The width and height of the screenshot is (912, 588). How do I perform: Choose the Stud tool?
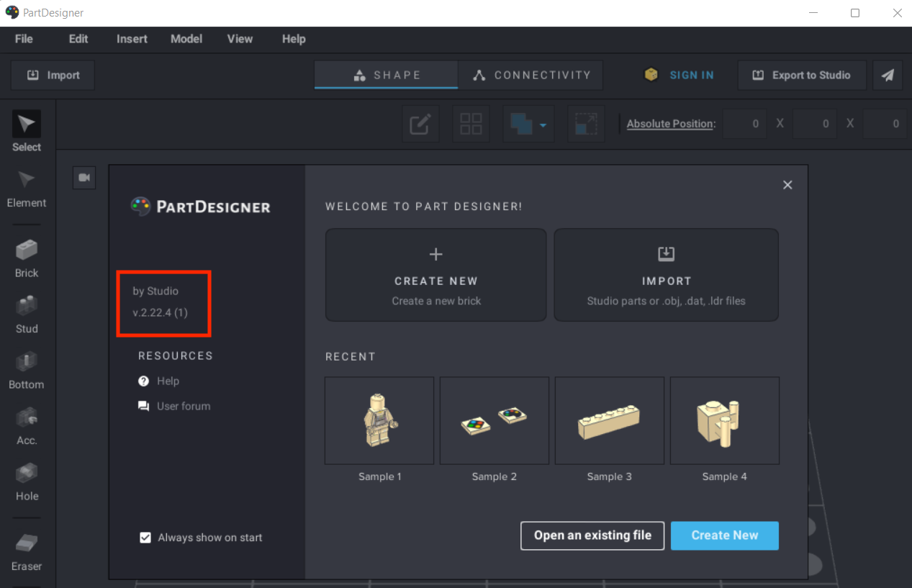tap(27, 314)
